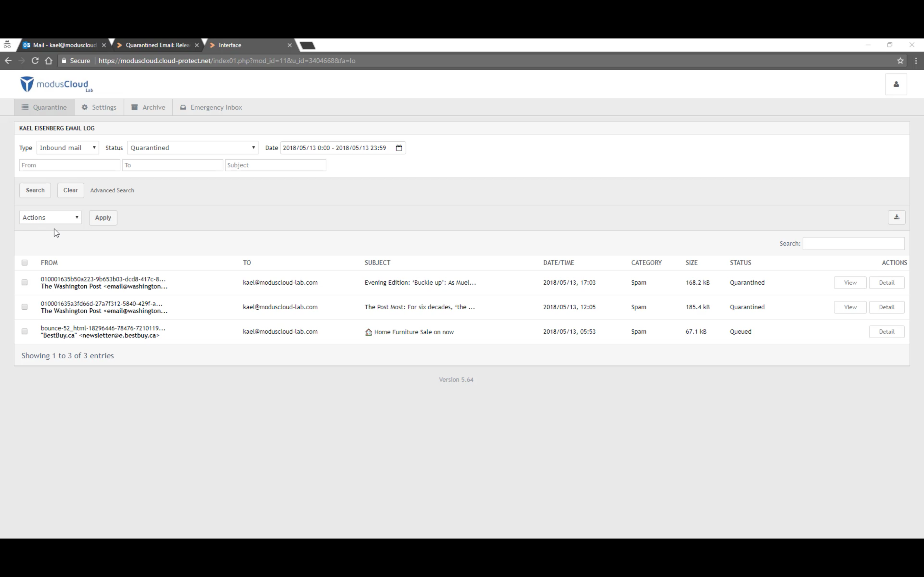Open the Type dropdown showing Inbound mail
Image resolution: width=924 pixels, height=577 pixels.
(x=68, y=148)
